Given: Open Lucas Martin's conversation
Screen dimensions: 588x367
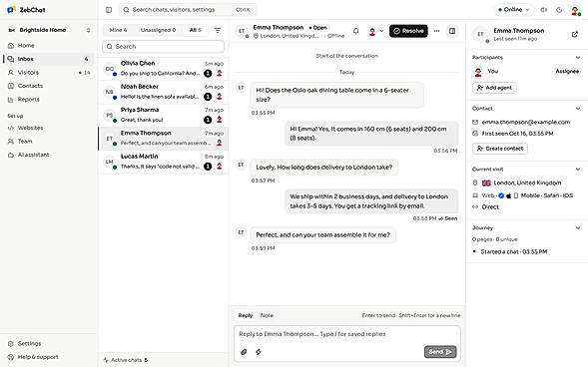Looking at the screenshot, I should pos(163,162).
